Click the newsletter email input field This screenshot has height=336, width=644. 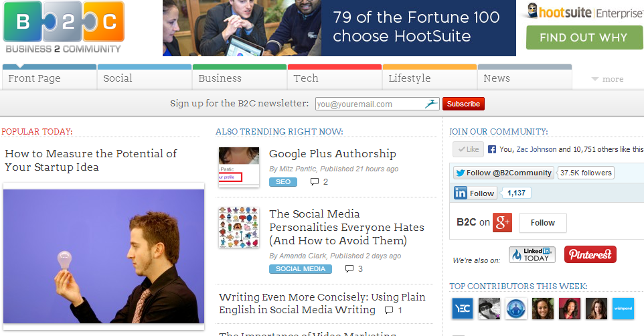pyautogui.click(x=377, y=104)
